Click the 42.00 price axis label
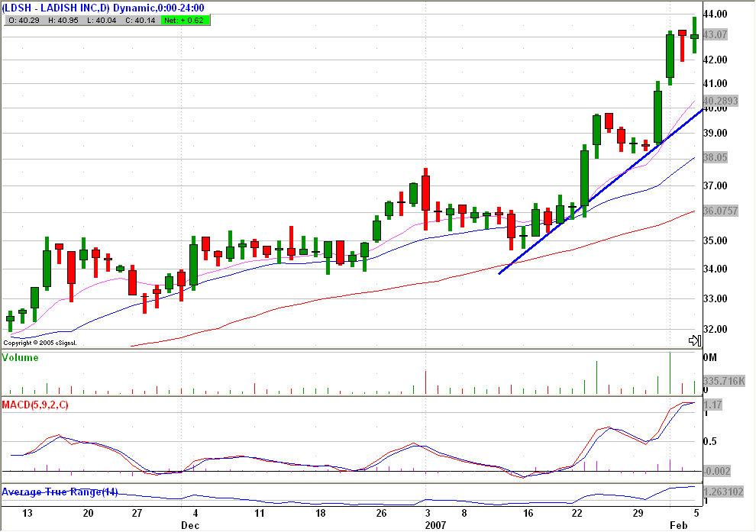 tap(715, 60)
